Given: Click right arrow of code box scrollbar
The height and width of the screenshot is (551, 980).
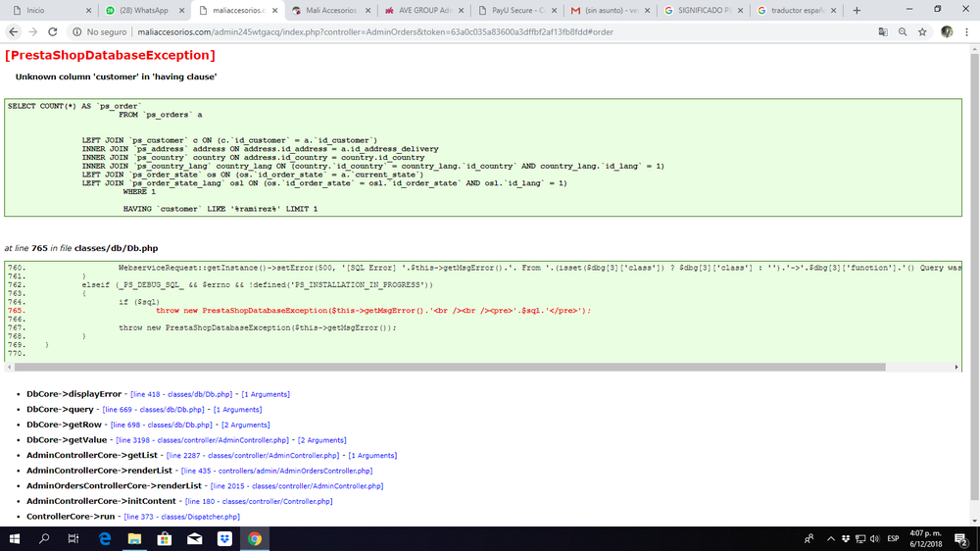Looking at the screenshot, I should pos(956,367).
